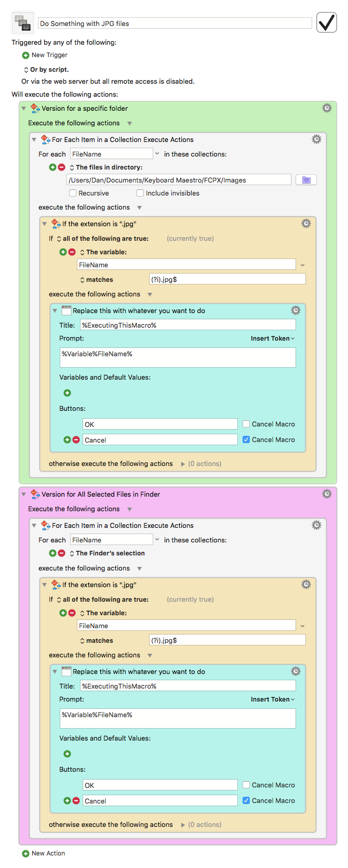
Task: Uncheck 'Cancel Macro' for the Cancel button in the pink group
Action: click(x=246, y=801)
